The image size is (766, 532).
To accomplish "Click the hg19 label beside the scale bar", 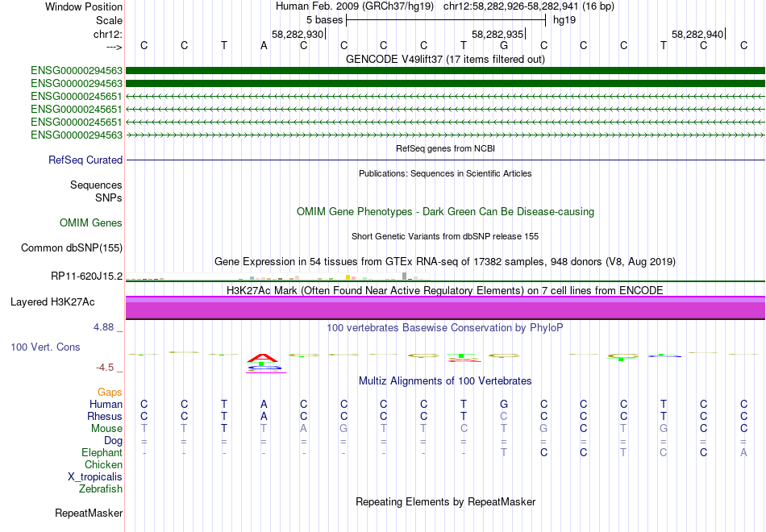I will pyautogui.click(x=564, y=20).
